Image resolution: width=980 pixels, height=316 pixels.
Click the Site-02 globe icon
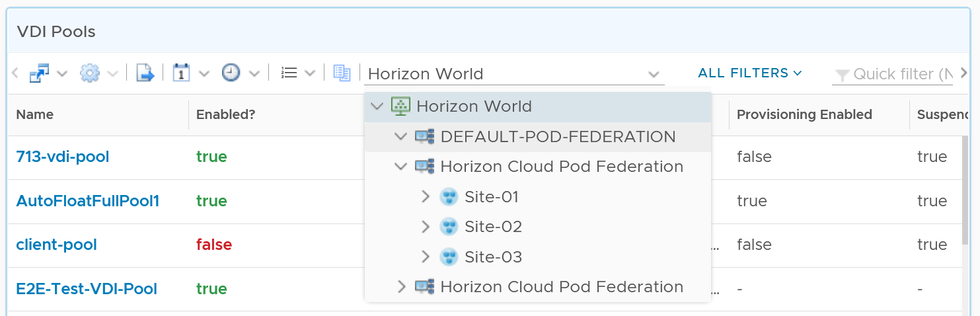pyautogui.click(x=449, y=227)
